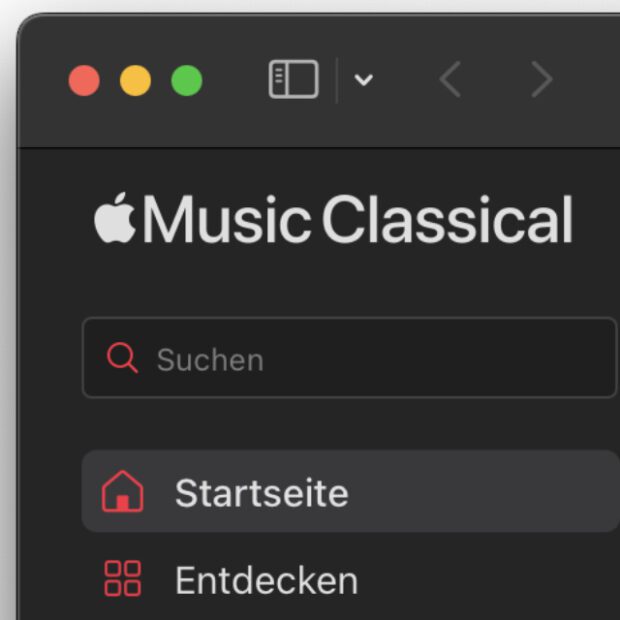Click the word Entdecken in the sidebar
Screen dimensions: 620x620
coord(266,580)
